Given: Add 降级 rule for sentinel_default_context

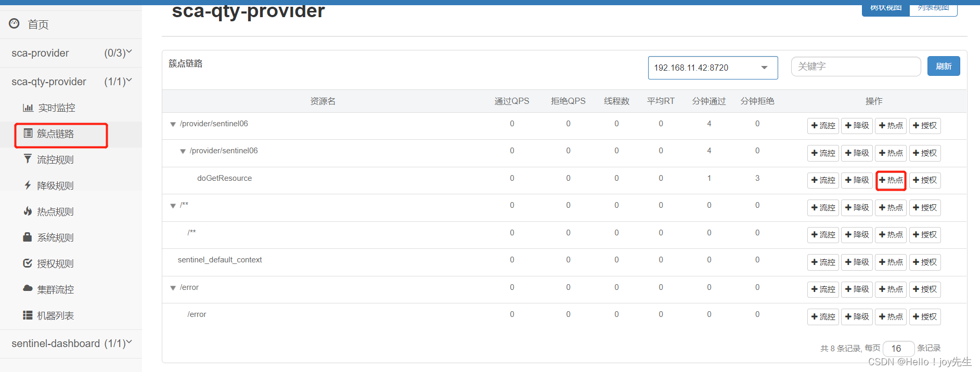Looking at the screenshot, I should point(857,262).
